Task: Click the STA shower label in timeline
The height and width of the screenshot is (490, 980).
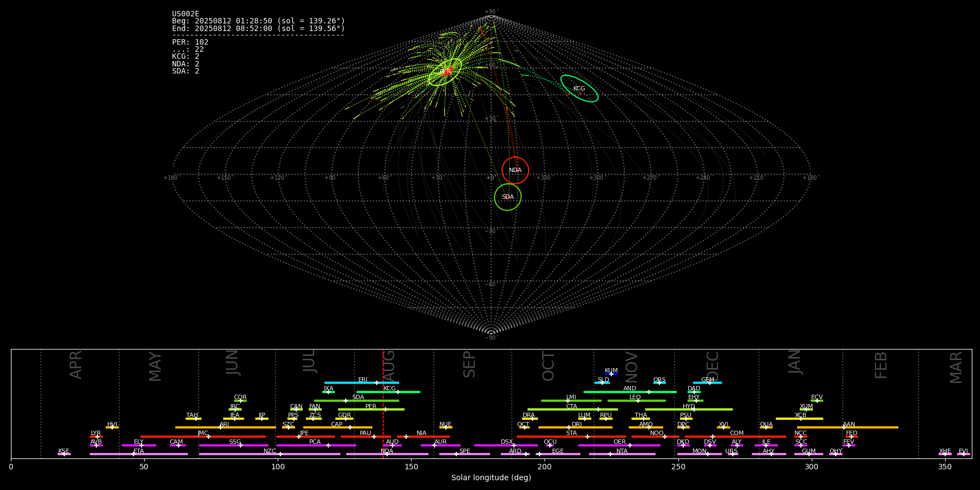Action: 571,433
